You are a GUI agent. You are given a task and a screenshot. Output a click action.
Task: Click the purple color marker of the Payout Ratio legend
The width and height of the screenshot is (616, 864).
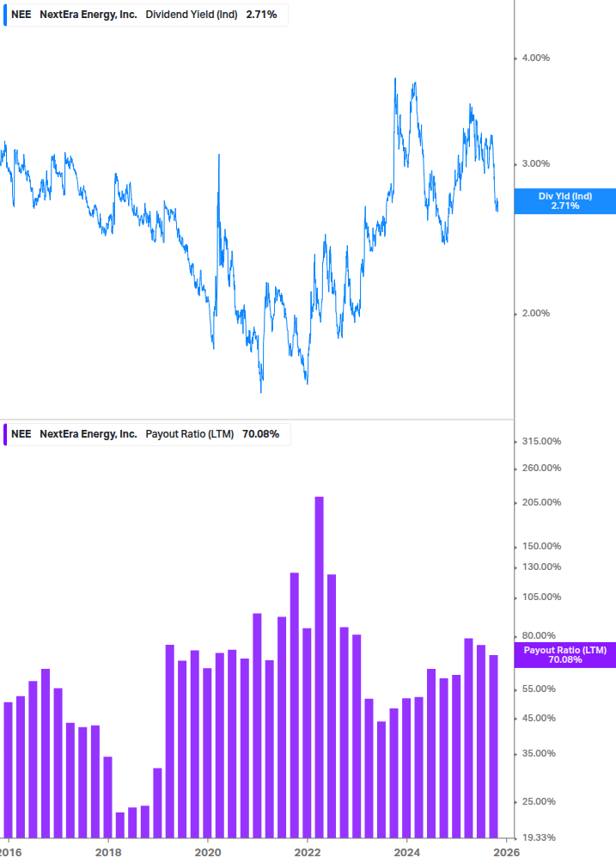pyautogui.click(x=5, y=434)
